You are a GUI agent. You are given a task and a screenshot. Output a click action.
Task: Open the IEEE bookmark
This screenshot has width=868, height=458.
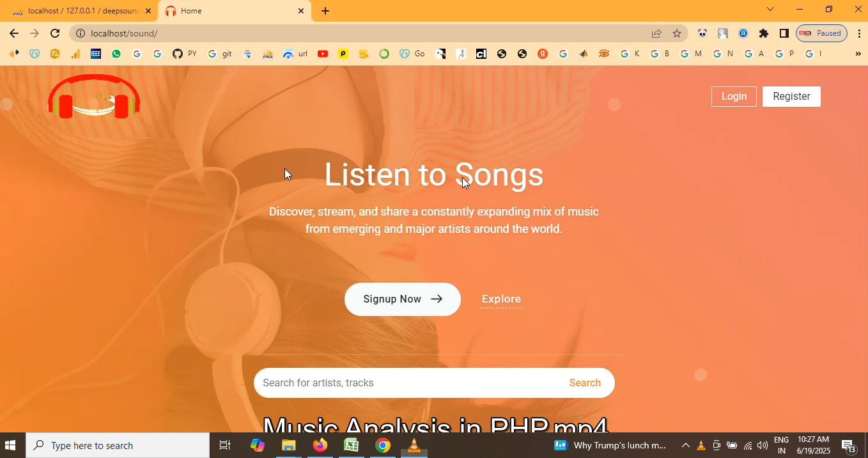pyautogui.click(x=96, y=54)
